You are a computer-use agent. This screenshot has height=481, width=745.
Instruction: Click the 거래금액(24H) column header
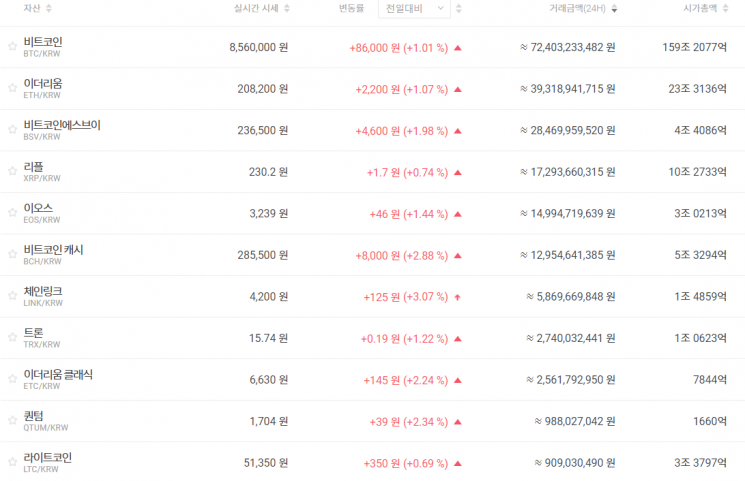(x=578, y=8)
